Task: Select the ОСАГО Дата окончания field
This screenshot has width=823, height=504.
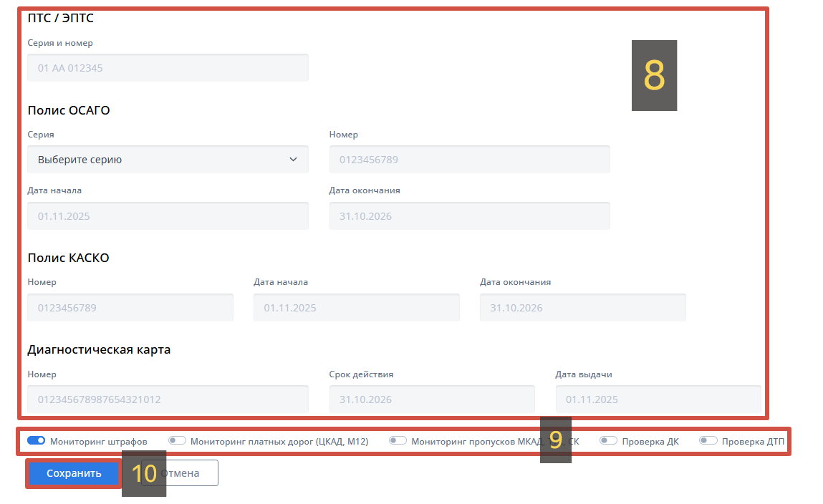Action: pos(469,216)
